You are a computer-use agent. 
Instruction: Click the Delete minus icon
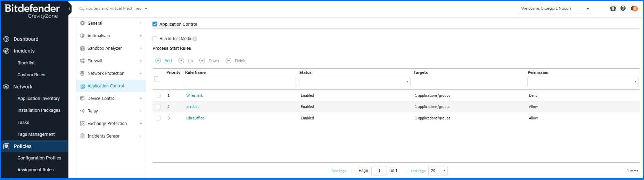click(x=229, y=61)
